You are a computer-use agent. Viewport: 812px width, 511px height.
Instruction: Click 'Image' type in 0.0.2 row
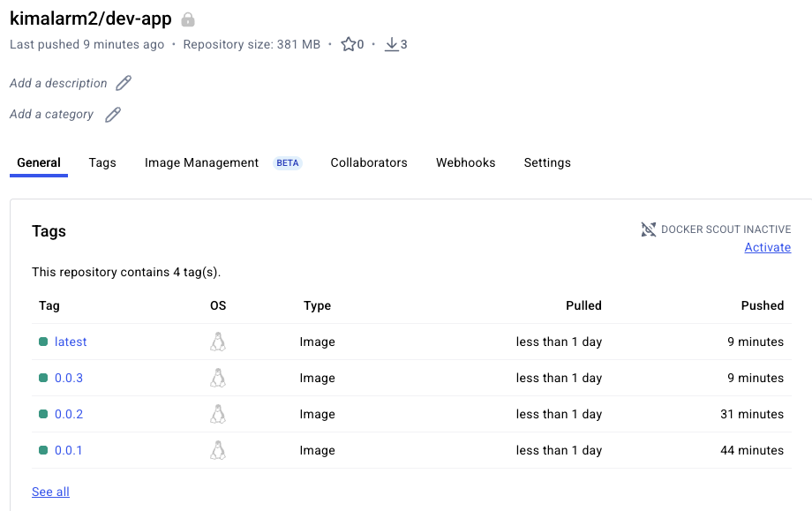(x=317, y=414)
